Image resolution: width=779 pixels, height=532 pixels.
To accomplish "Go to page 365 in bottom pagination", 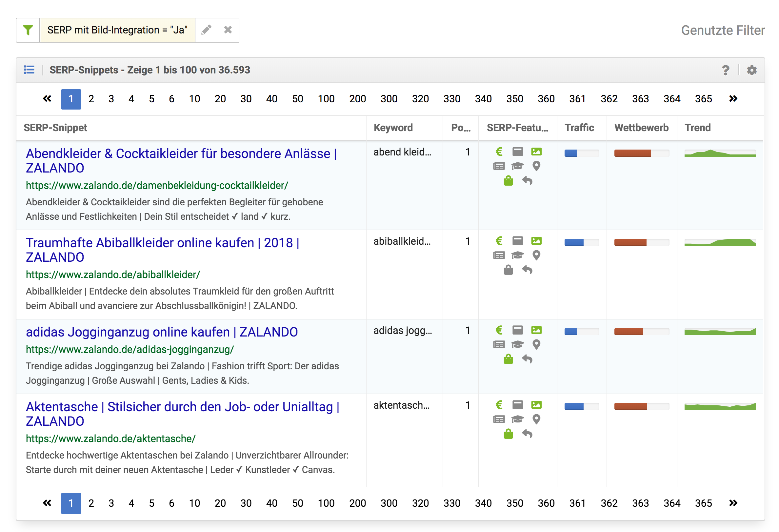I will [703, 503].
